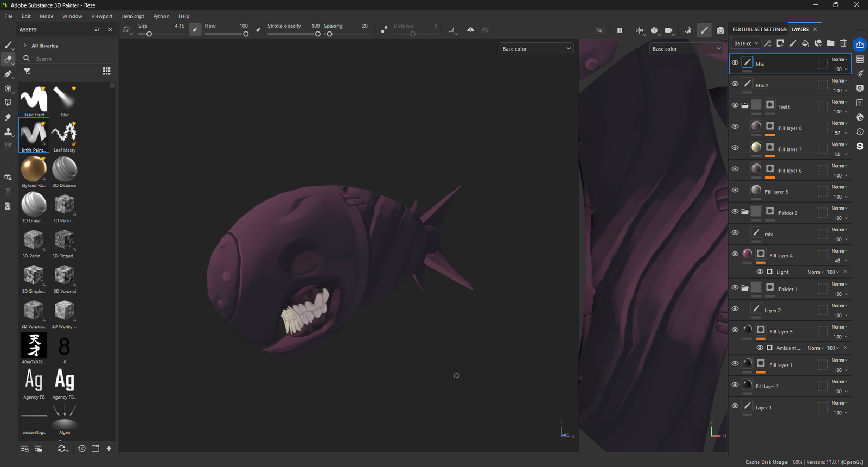Click the delete layer trash icon
Image resolution: width=868 pixels, height=467 pixels.
click(x=844, y=43)
